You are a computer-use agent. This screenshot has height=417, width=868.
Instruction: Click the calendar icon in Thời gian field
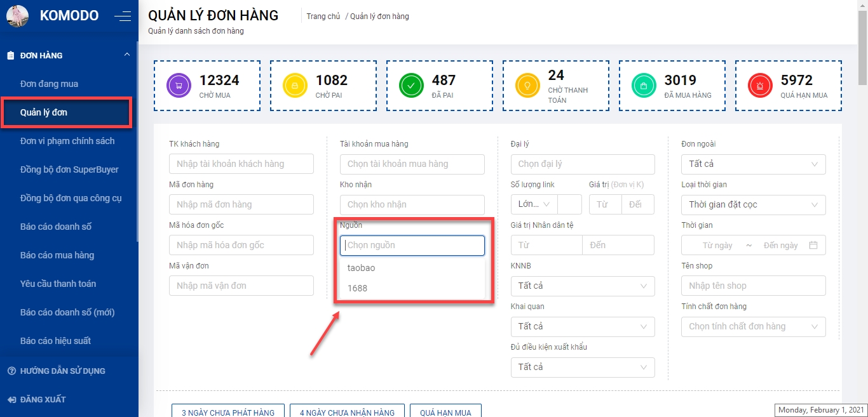pyautogui.click(x=813, y=245)
